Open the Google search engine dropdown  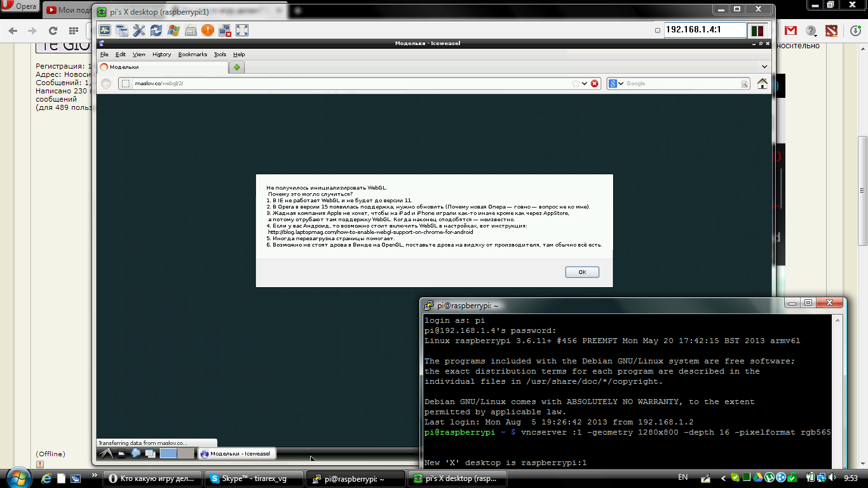tap(616, 83)
